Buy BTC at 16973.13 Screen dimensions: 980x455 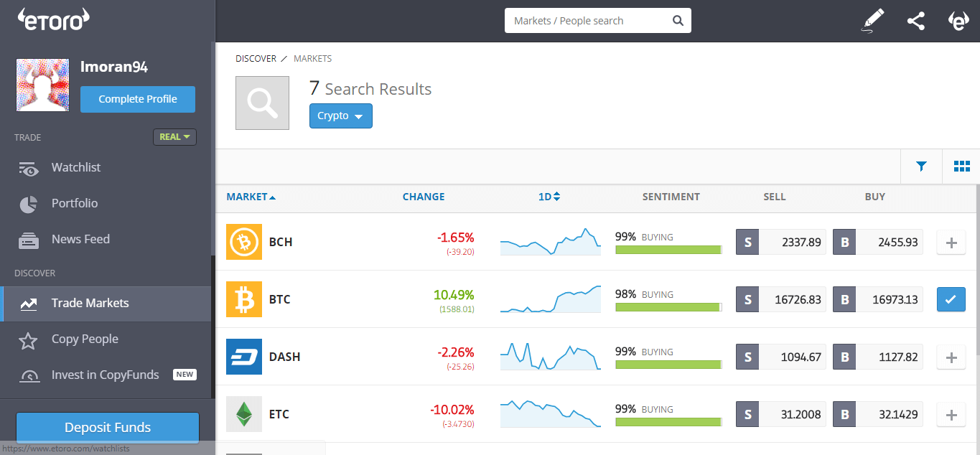[x=878, y=300]
